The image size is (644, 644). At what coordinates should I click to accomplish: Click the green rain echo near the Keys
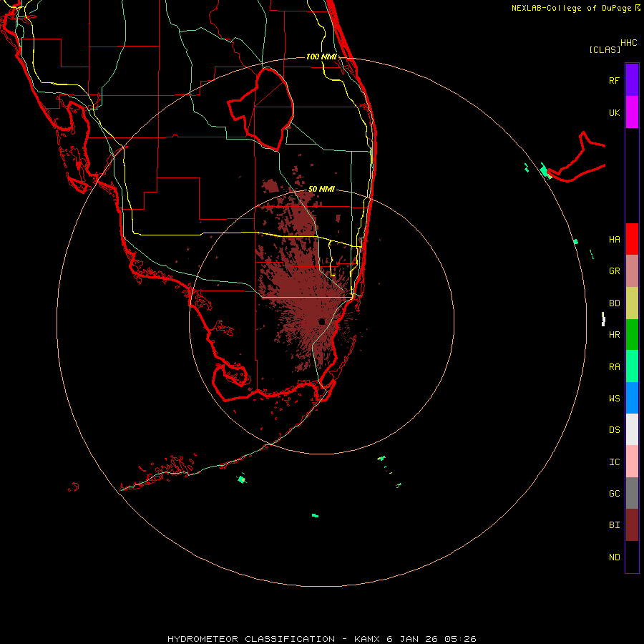pos(242,479)
